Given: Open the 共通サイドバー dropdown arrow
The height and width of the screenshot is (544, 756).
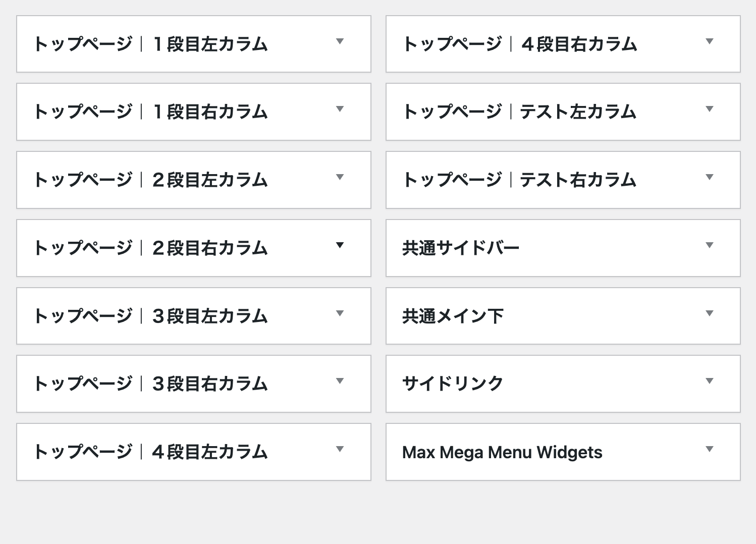Looking at the screenshot, I should click(x=710, y=245).
